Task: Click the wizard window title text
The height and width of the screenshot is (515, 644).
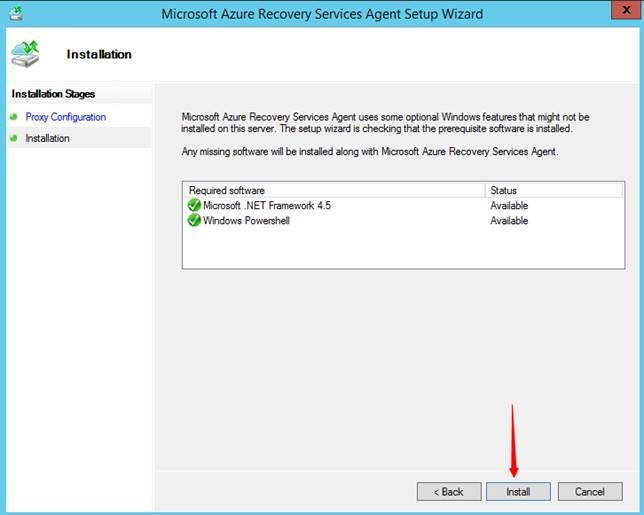Action: click(322, 14)
